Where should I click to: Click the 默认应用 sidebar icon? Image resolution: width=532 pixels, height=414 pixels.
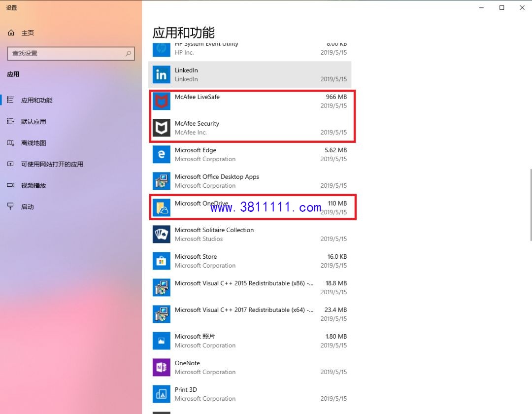pos(10,121)
